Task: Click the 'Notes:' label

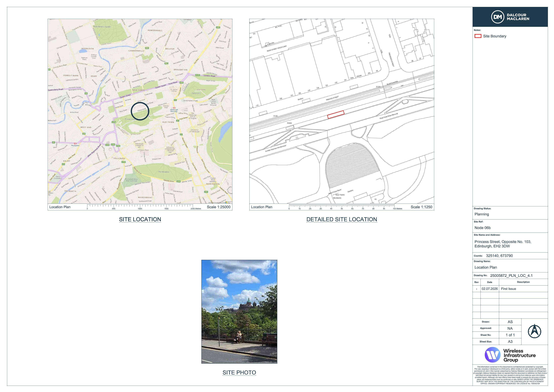Action: 477,30
